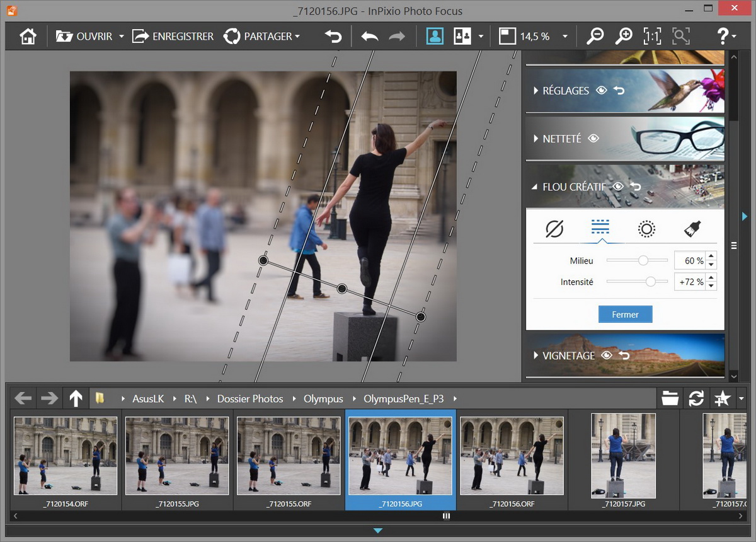The height and width of the screenshot is (542, 756).
Task: Set zoom to 1:1 actual size
Action: click(x=652, y=37)
